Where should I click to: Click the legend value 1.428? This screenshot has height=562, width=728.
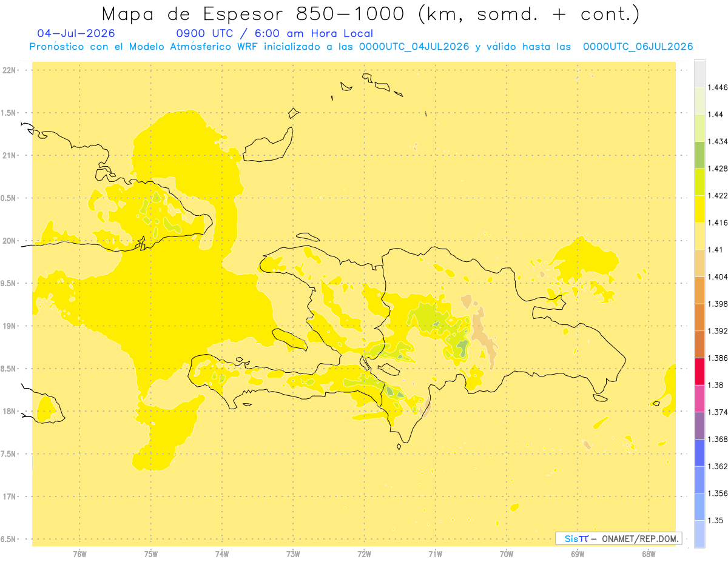point(718,169)
